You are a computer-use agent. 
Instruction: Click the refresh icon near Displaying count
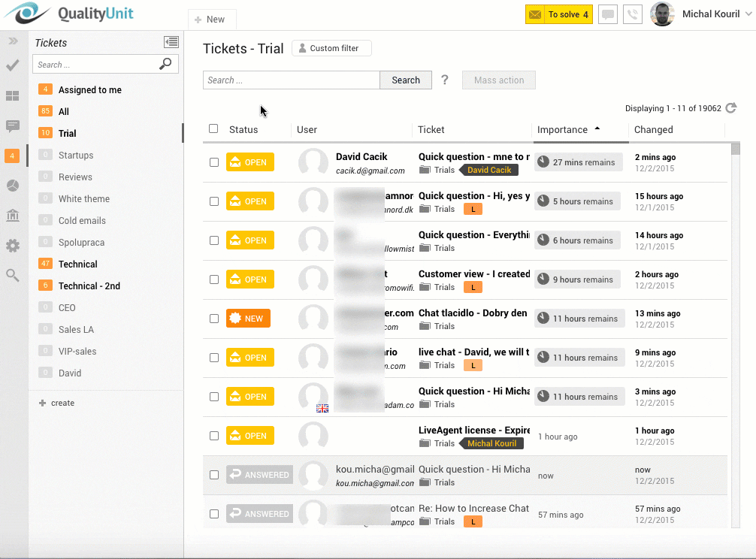pyautogui.click(x=730, y=107)
